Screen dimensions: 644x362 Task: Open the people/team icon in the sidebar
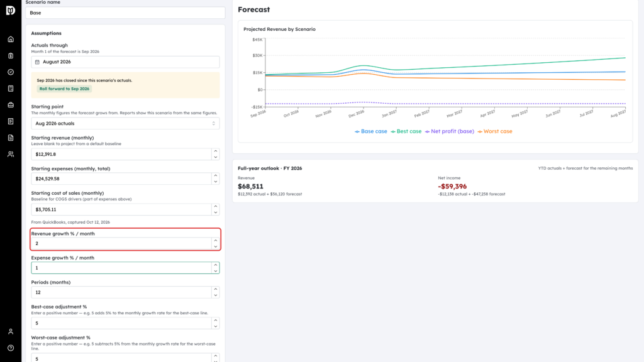(x=11, y=155)
